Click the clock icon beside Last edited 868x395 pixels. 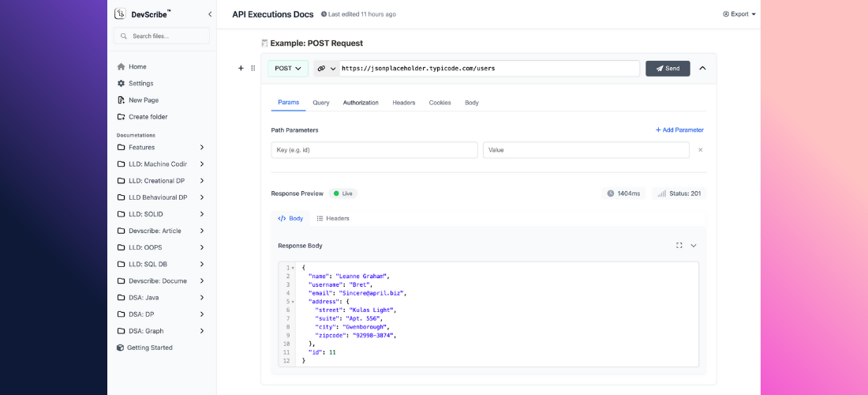click(x=324, y=14)
